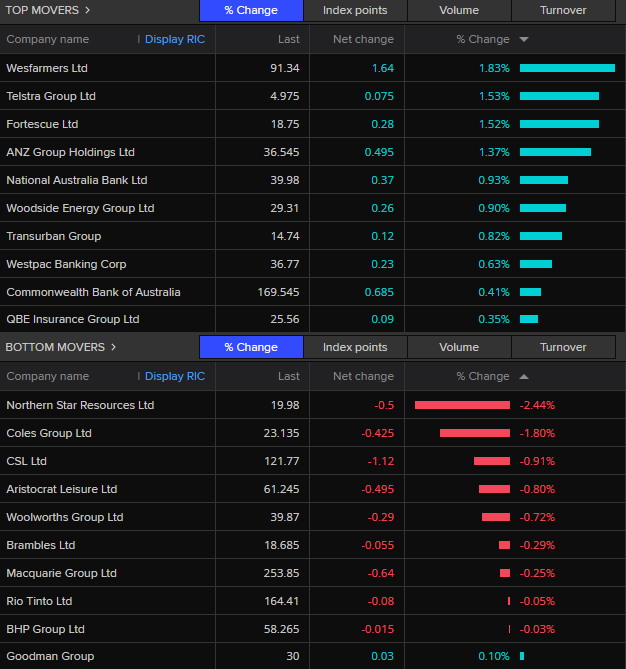Image resolution: width=626 pixels, height=669 pixels.
Task: Open Fortescue Ltd company name
Action: [42, 124]
